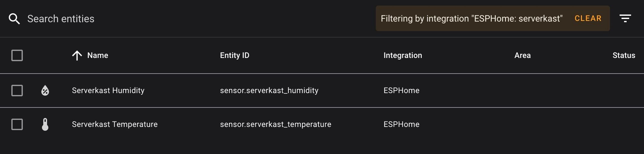This screenshot has width=644, height=154.
Task: Click the thermometer temperature icon
Action: tap(45, 124)
